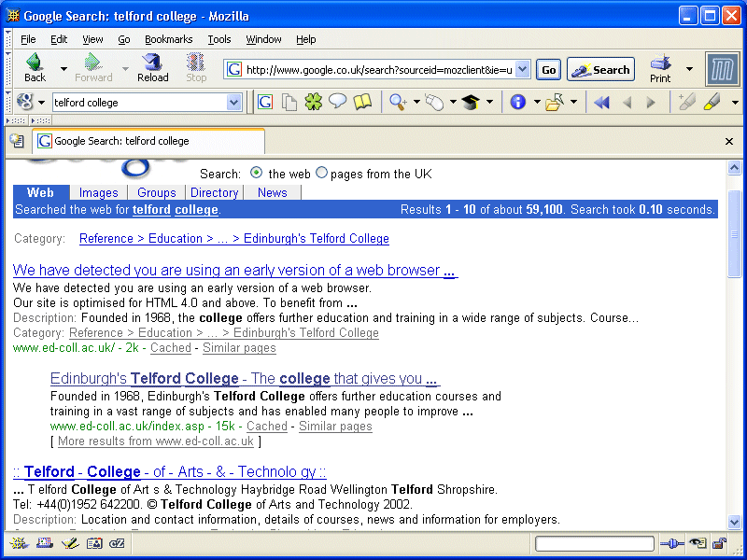Click the yellow open book icon
The width and height of the screenshot is (747, 560).
point(362,102)
